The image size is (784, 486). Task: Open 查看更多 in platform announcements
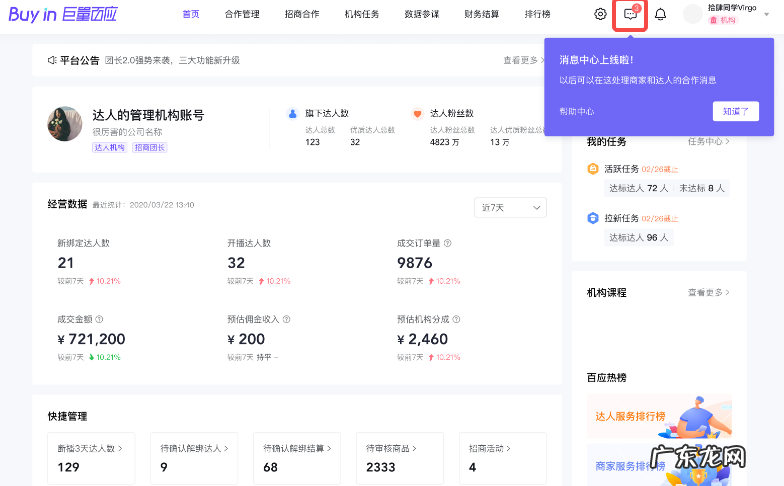pos(524,60)
